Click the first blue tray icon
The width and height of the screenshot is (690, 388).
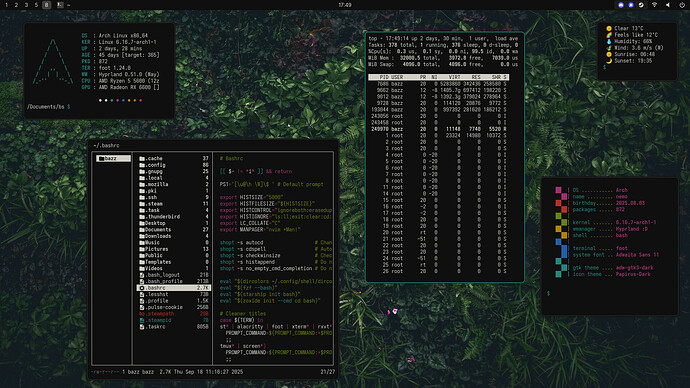pyautogui.click(x=621, y=5)
